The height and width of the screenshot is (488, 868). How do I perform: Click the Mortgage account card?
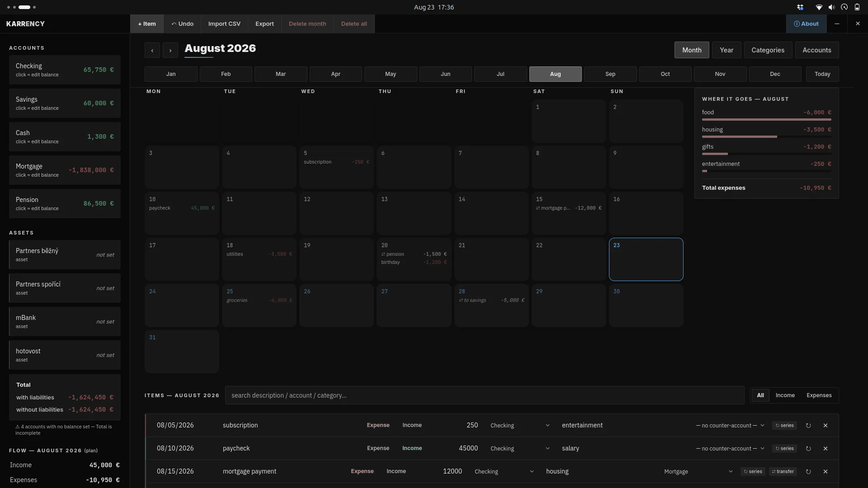click(x=65, y=170)
